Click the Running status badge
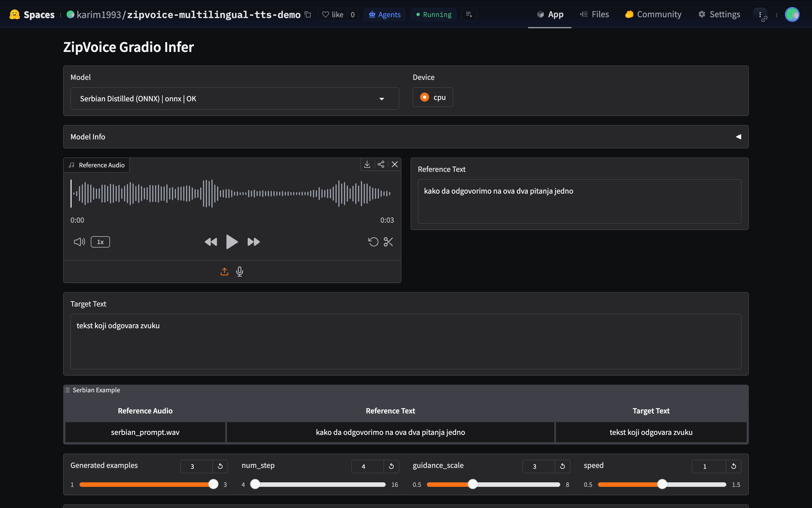Viewport: 812px width, 508px height. pos(434,14)
